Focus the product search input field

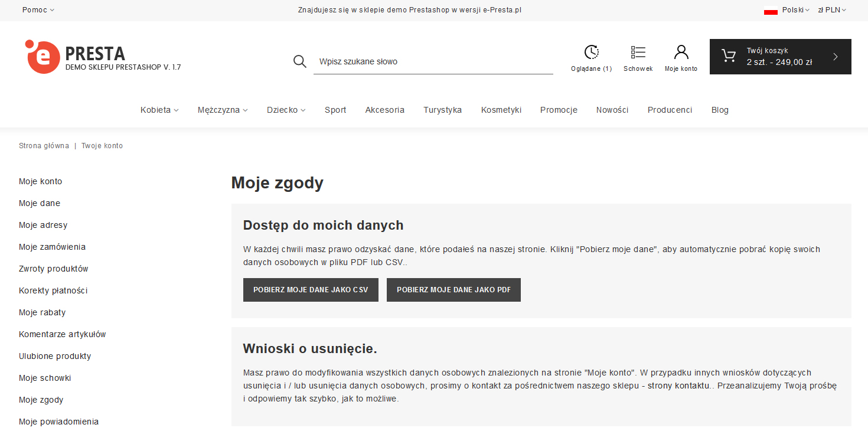[x=433, y=61]
